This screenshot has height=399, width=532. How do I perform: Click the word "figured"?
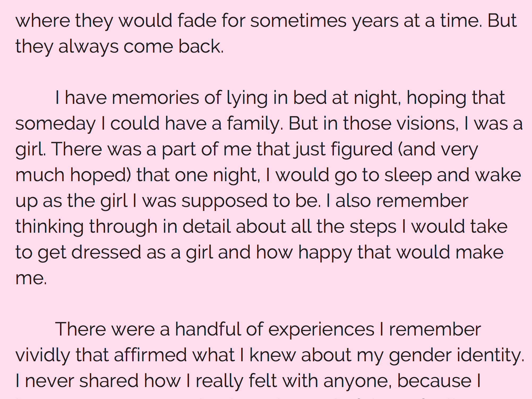[361, 150]
